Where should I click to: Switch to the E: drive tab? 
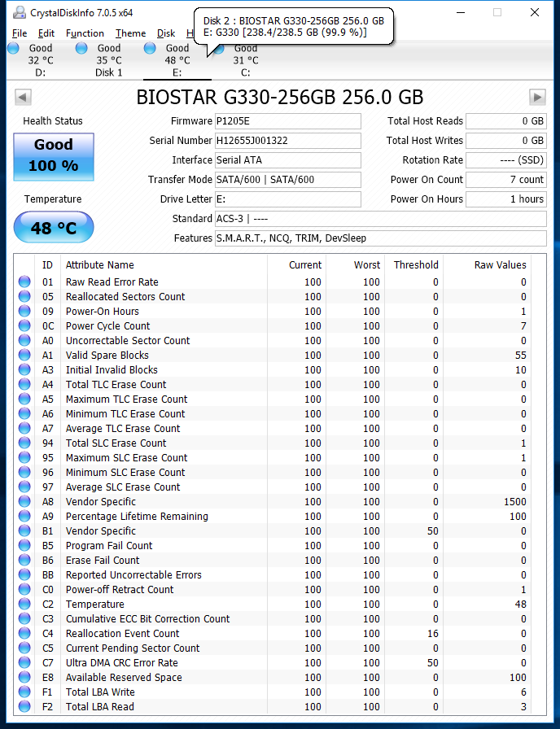coord(177,60)
